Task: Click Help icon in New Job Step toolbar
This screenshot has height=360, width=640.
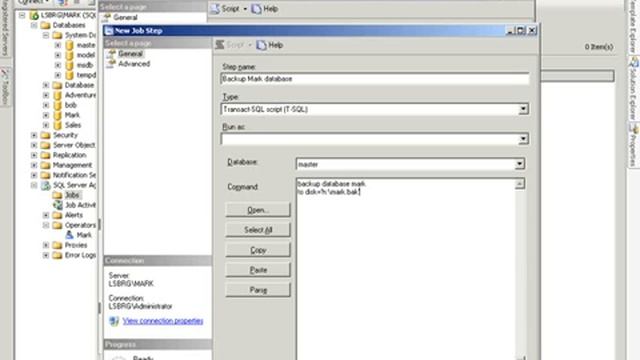Action: 261,45
